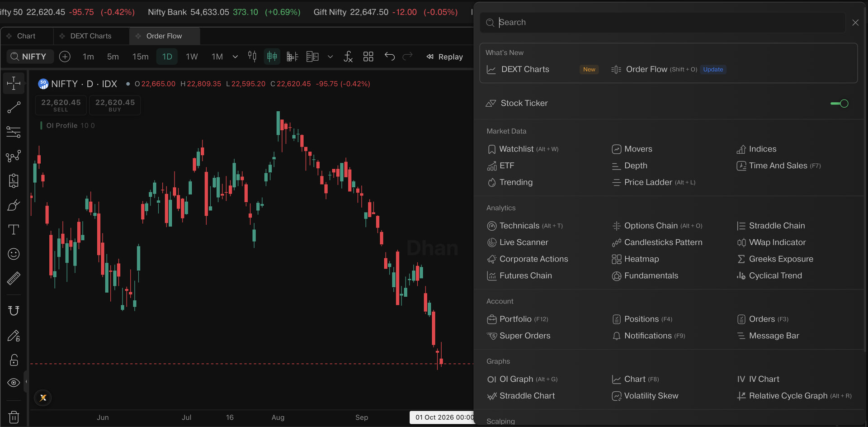868x427 pixels.
Task: Focus the widget Search field
Action: click(663, 22)
